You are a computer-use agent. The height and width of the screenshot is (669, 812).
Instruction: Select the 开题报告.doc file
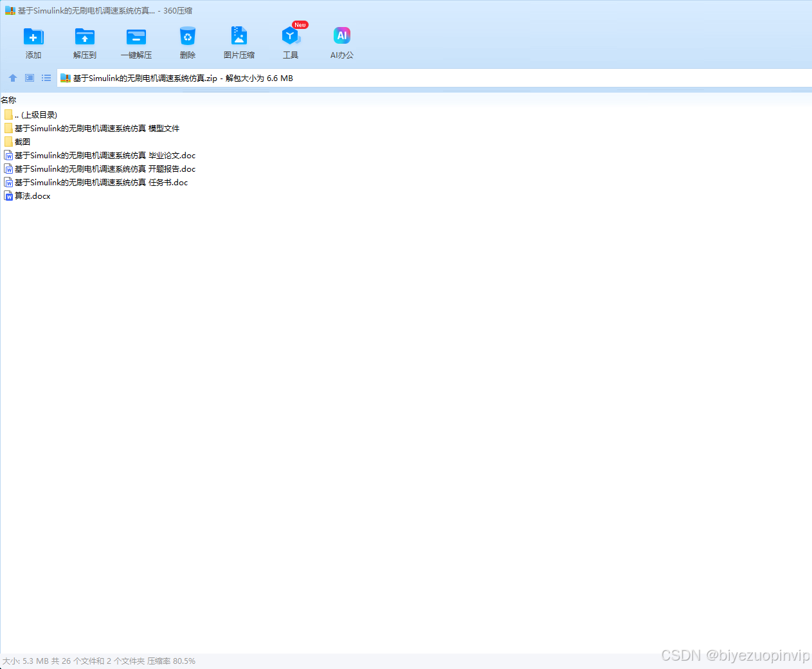(100, 169)
